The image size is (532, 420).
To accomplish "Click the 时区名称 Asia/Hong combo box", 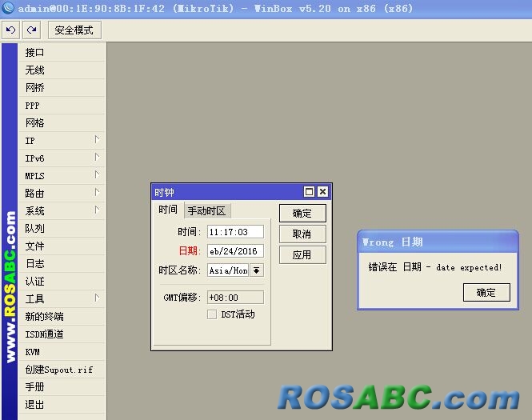I will pyautogui.click(x=228, y=270).
